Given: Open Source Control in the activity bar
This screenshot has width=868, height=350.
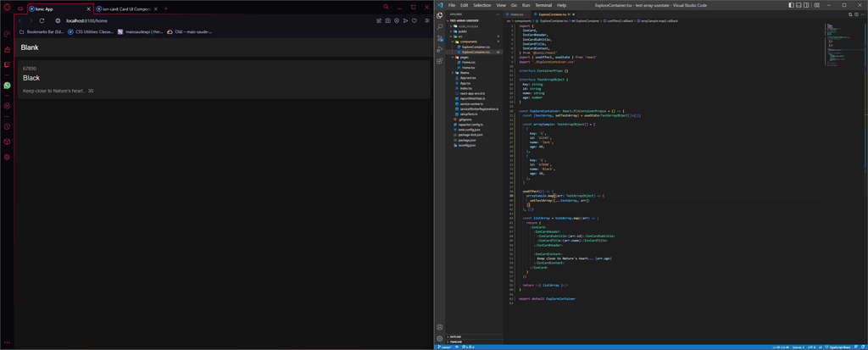Looking at the screenshot, I should (440, 39).
